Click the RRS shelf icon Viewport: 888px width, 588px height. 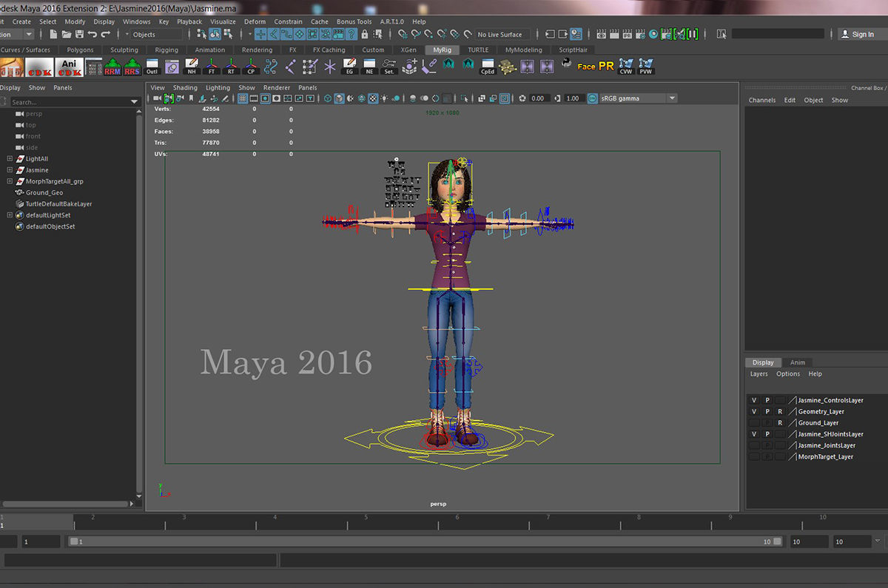point(132,67)
